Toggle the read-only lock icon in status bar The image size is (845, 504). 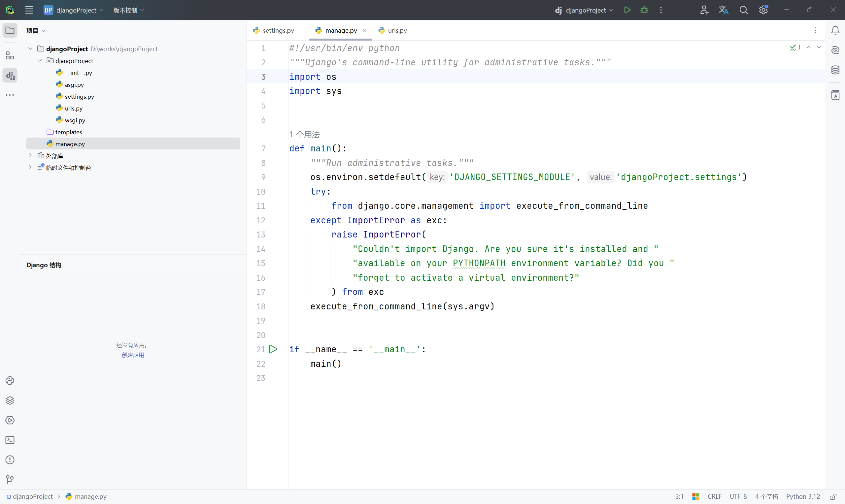833,496
